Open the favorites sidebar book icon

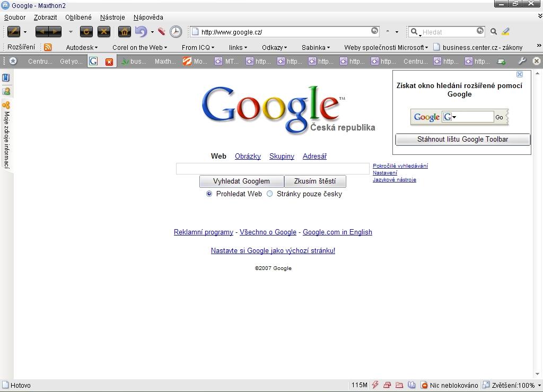6,77
